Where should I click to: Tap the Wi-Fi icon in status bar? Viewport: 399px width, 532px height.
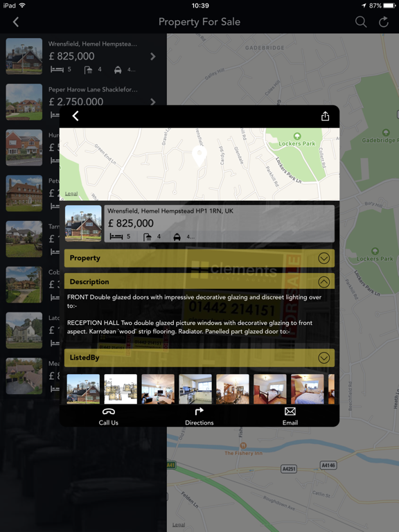point(22,6)
